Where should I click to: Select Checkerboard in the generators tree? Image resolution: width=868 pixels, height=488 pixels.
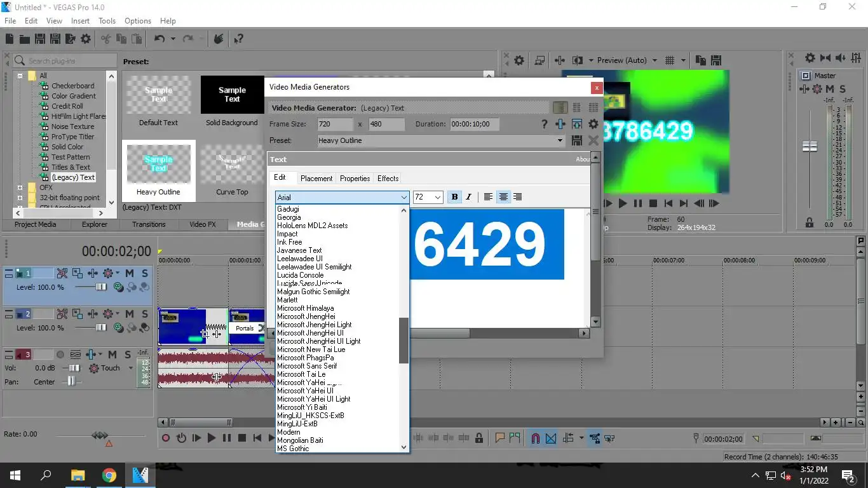(x=72, y=86)
